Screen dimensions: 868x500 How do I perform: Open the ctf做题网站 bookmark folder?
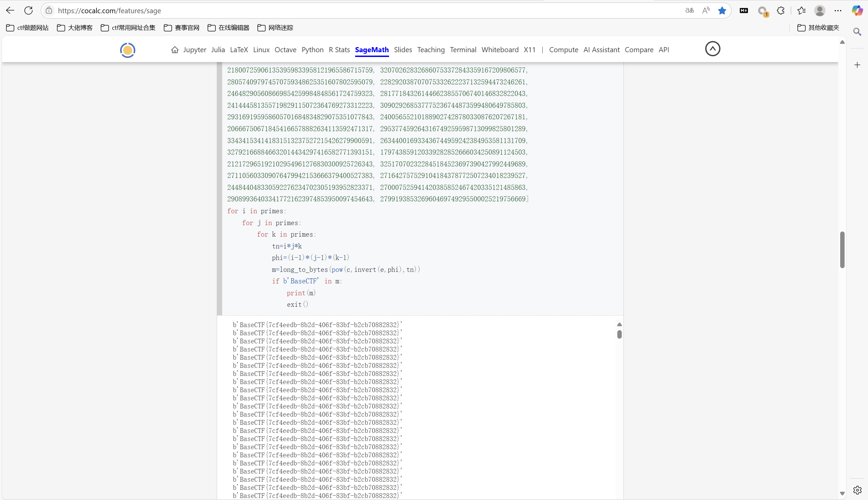point(27,28)
